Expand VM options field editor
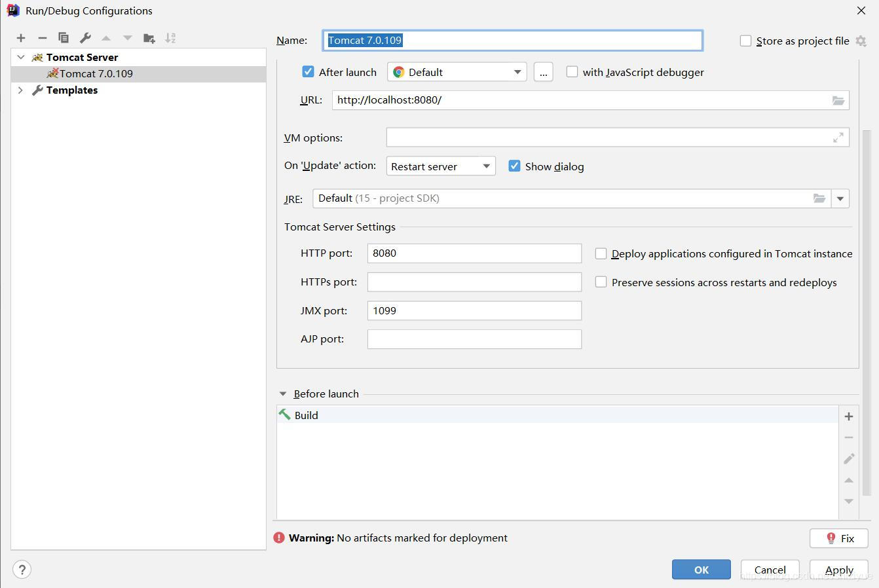 (838, 138)
